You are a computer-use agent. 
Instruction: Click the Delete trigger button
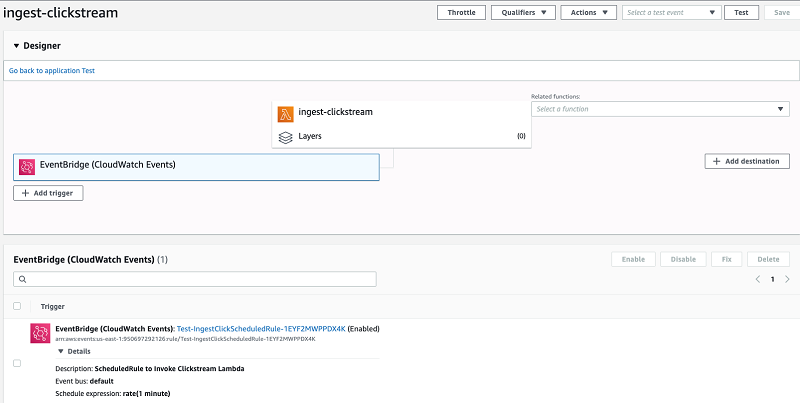coord(768,259)
